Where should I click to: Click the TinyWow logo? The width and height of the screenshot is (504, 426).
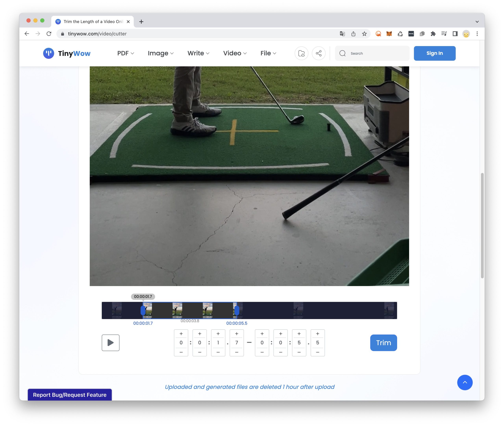67,53
